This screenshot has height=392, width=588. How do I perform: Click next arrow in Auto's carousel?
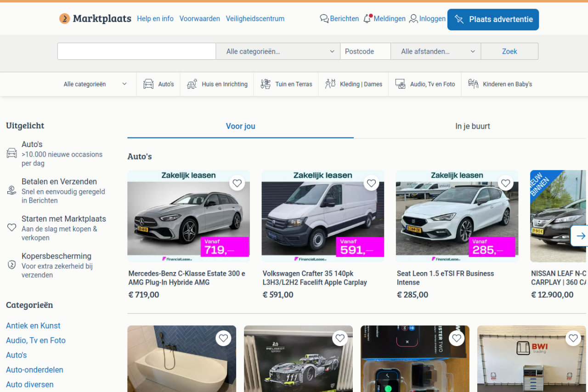tap(581, 236)
